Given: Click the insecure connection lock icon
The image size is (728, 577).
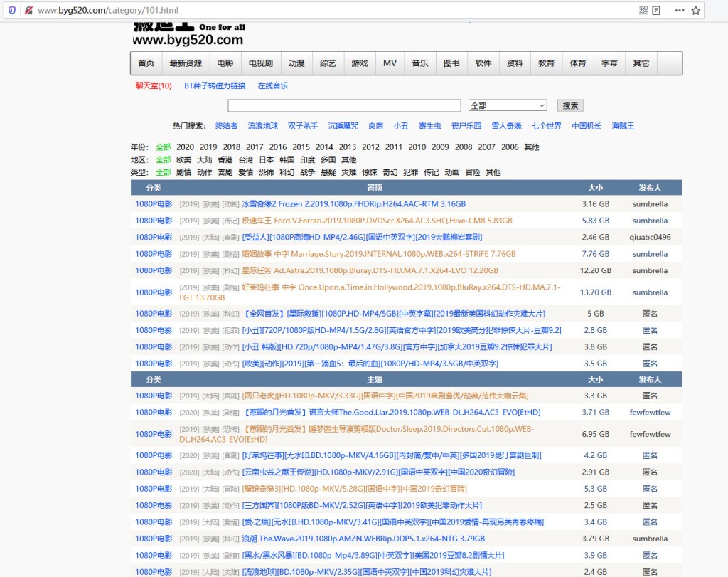Looking at the screenshot, I should [x=28, y=11].
